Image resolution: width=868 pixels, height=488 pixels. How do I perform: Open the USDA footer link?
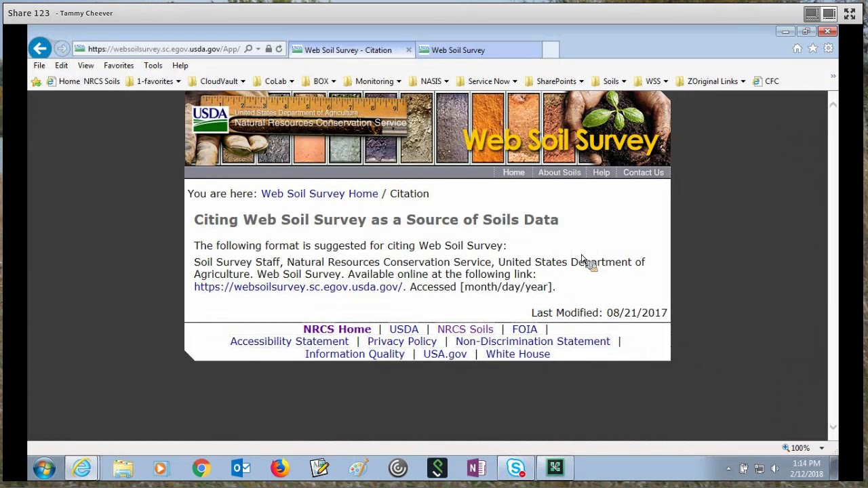[x=403, y=329]
